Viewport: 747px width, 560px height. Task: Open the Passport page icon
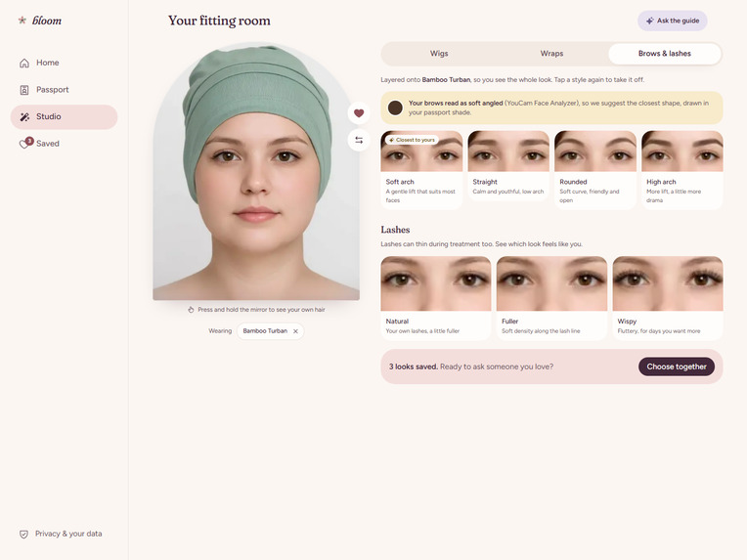point(24,90)
